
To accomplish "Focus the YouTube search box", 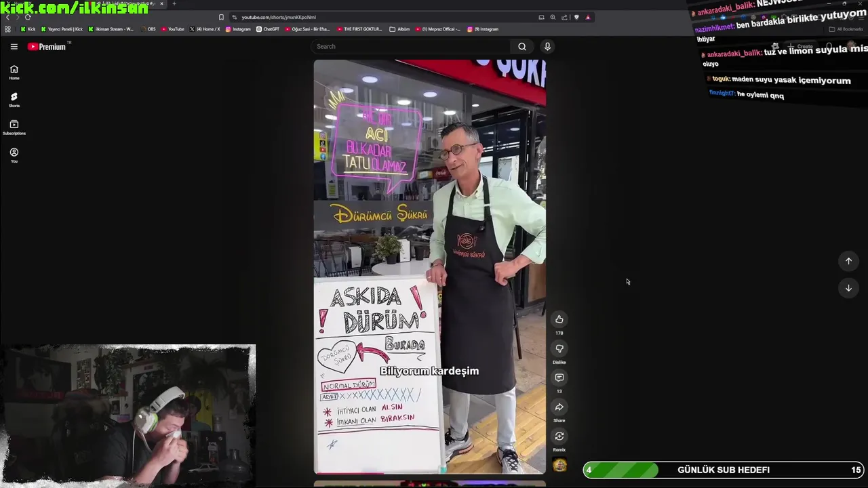I will tap(412, 47).
